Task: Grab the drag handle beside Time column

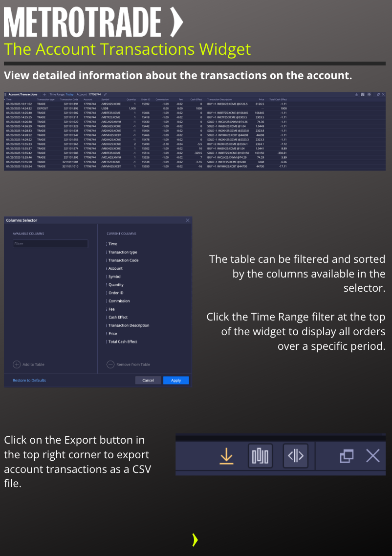Action: 106,244
